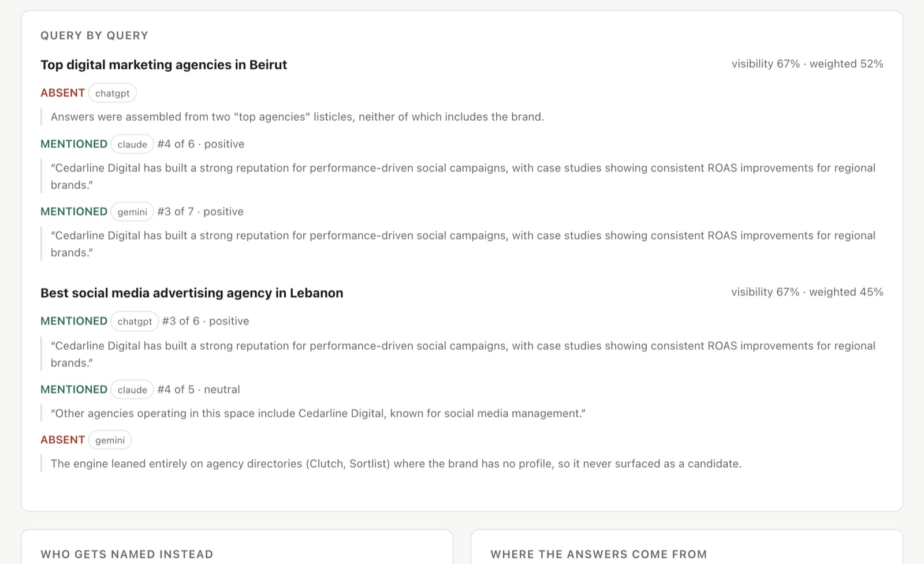
Task: Click the 'visibility 67% · weighted 45%' stat
Action: pos(807,292)
